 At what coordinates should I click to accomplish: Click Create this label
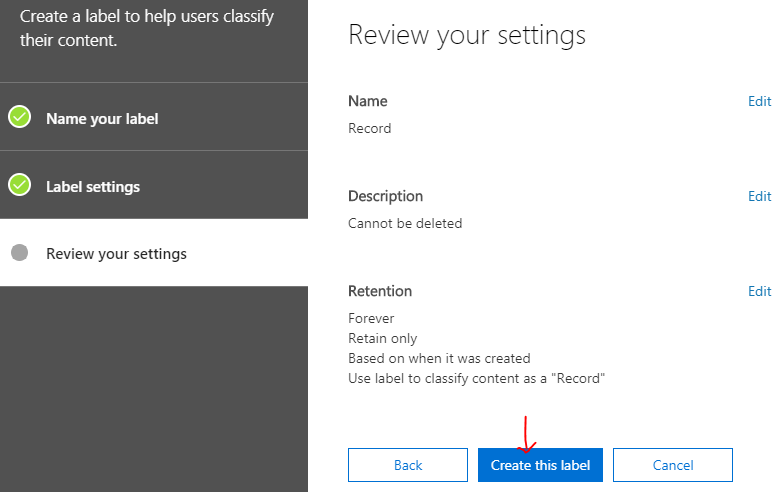pos(540,465)
